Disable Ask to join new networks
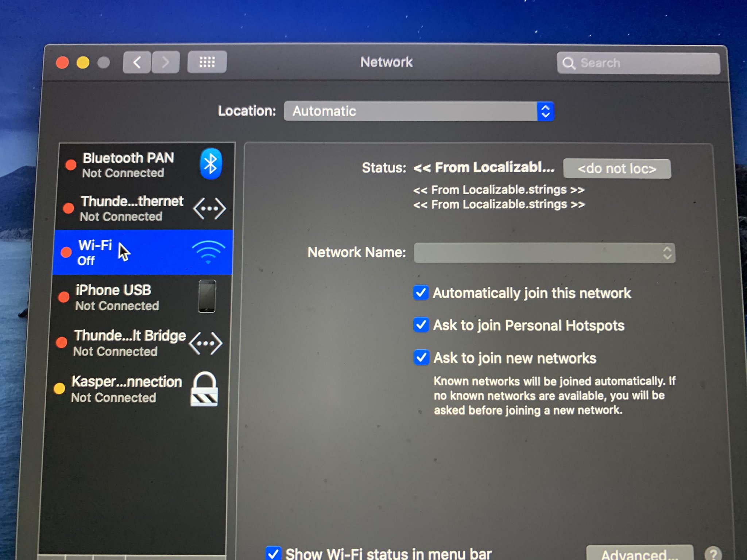The height and width of the screenshot is (560, 747). click(422, 357)
